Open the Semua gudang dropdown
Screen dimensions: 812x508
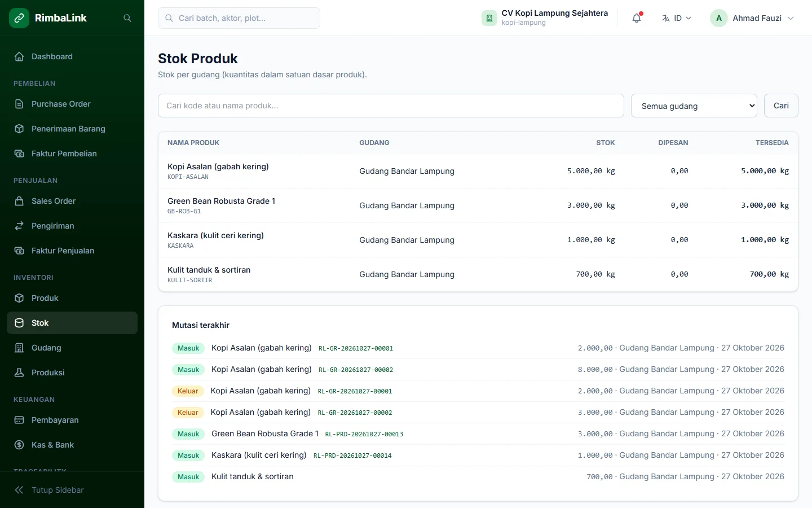point(694,106)
